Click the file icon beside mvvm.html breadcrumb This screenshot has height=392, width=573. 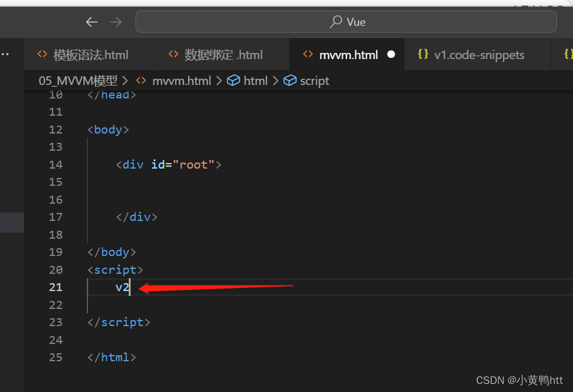(x=141, y=80)
